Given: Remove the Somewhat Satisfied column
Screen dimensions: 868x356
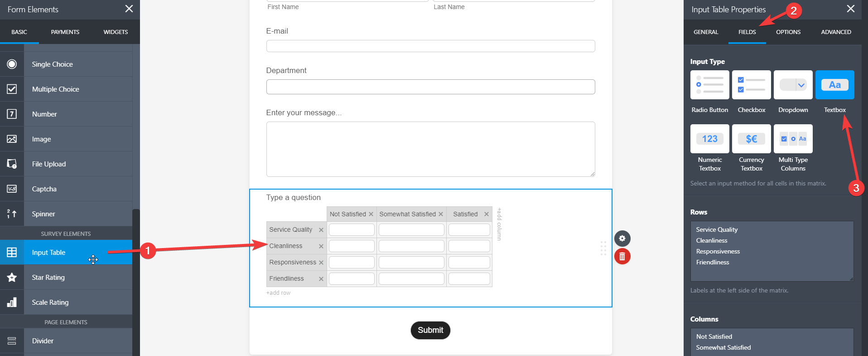Looking at the screenshot, I should 441,214.
